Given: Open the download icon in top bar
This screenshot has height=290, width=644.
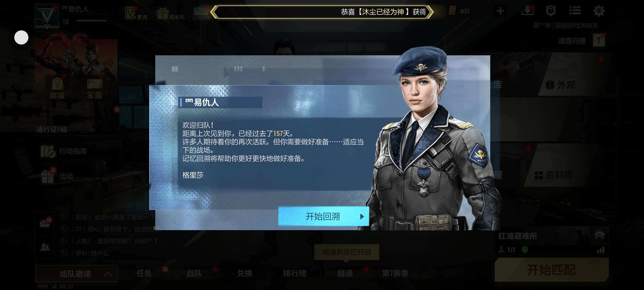Looking at the screenshot, I should click(x=527, y=11).
